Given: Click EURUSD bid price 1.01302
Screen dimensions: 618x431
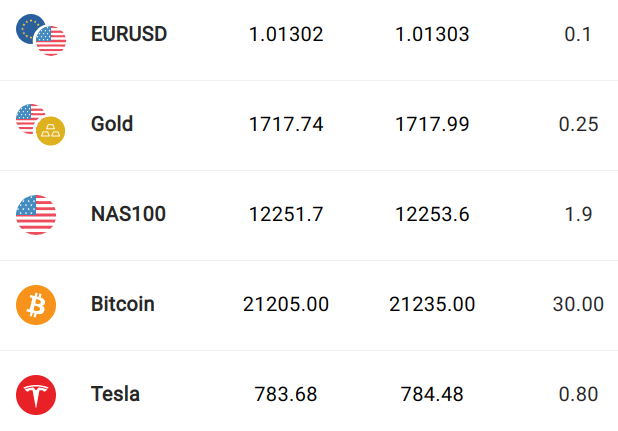Looking at the screenshot, I should [x=286, y=34].
